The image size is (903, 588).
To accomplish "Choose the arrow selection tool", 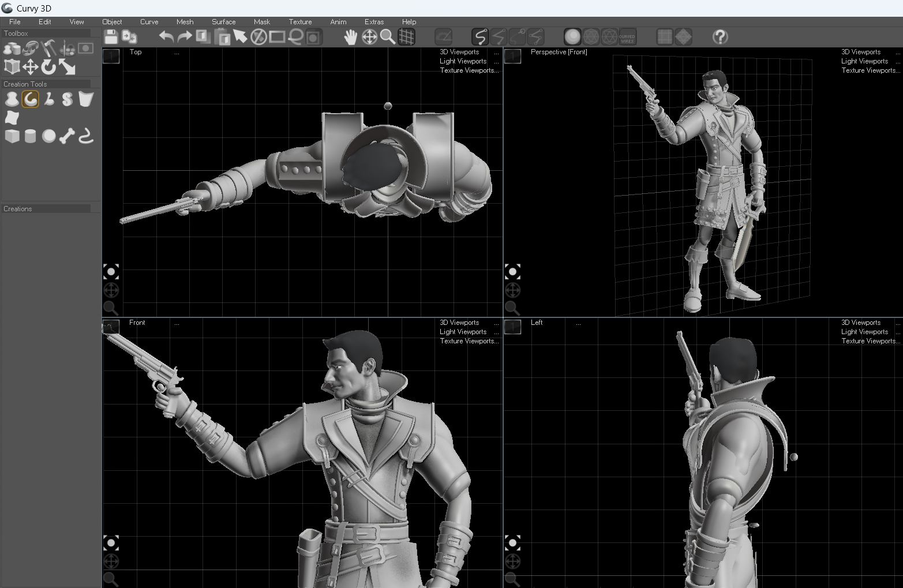I will click(240, 37).
